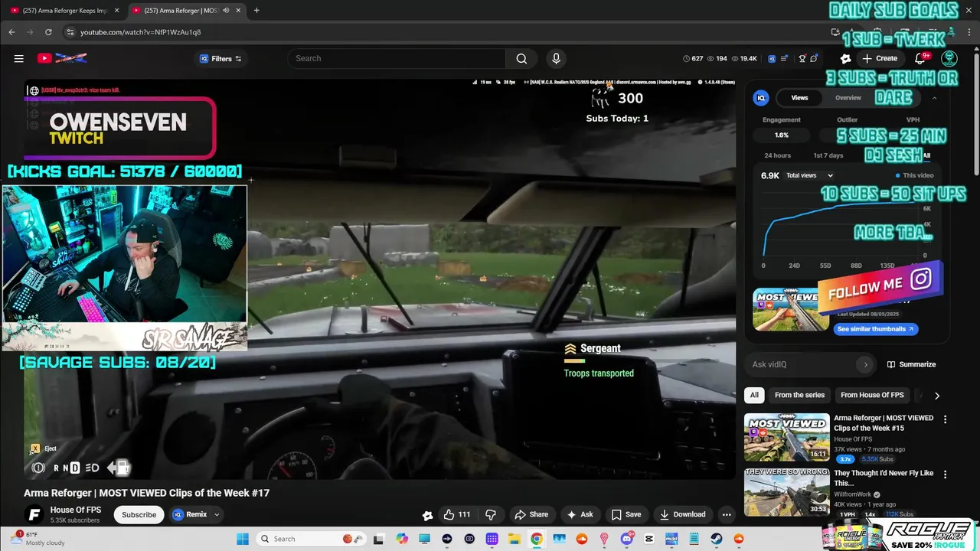This screenshot has width=980, height=551.
Task: Switch to the first Arma Reforger browser tab
Action: (x=63, y=11)
